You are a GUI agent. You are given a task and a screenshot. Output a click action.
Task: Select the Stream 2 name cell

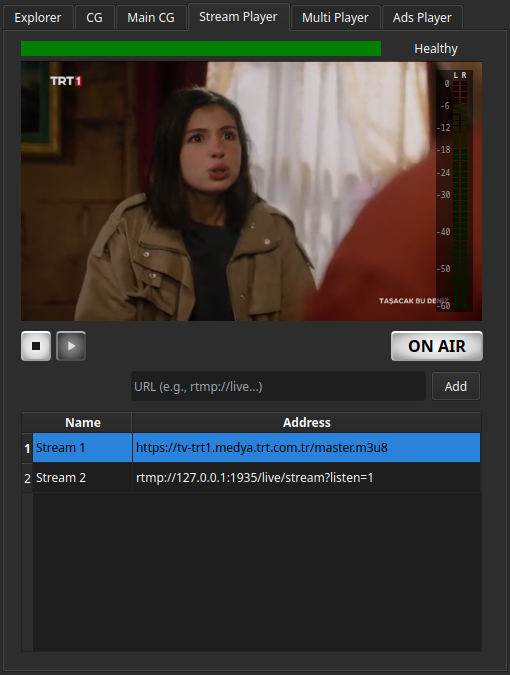click(x=83, y=478)
